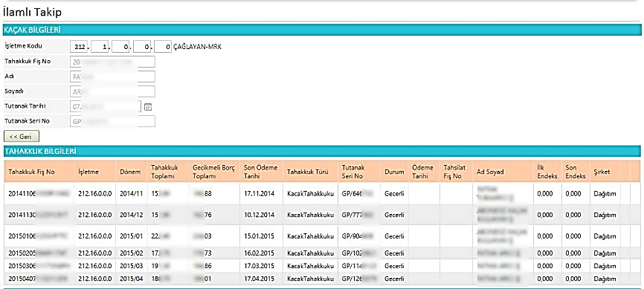Screen dimensions: 644x289
Task: Select the İşletme column header
Action: pos(95,172)
